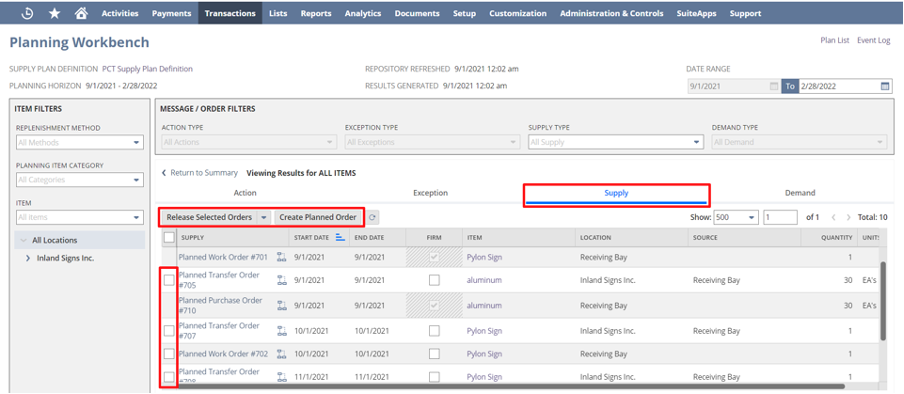The image size is (904, 394).
Task: Click the page number input field
Action: coord(781,217)
